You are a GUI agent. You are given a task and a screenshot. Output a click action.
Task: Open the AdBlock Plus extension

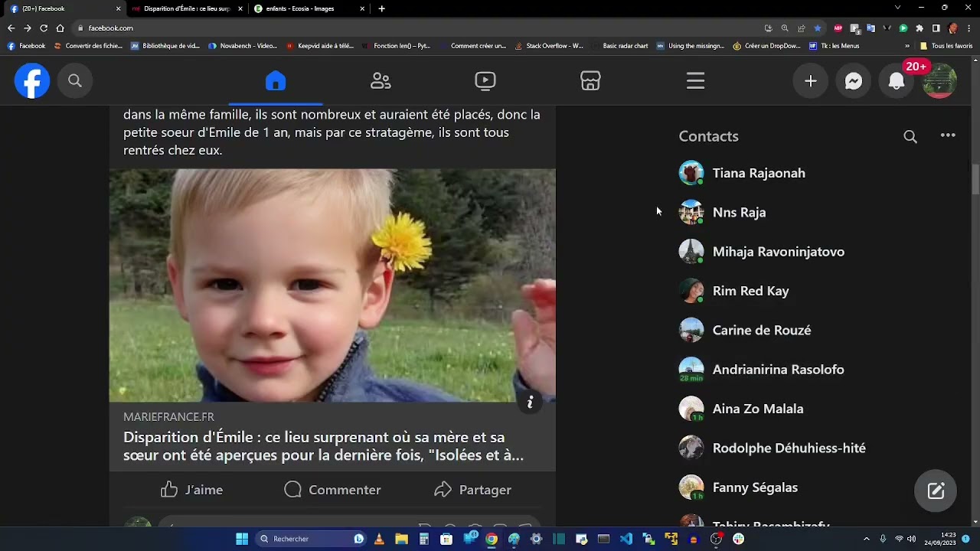(x=838, y=28)
